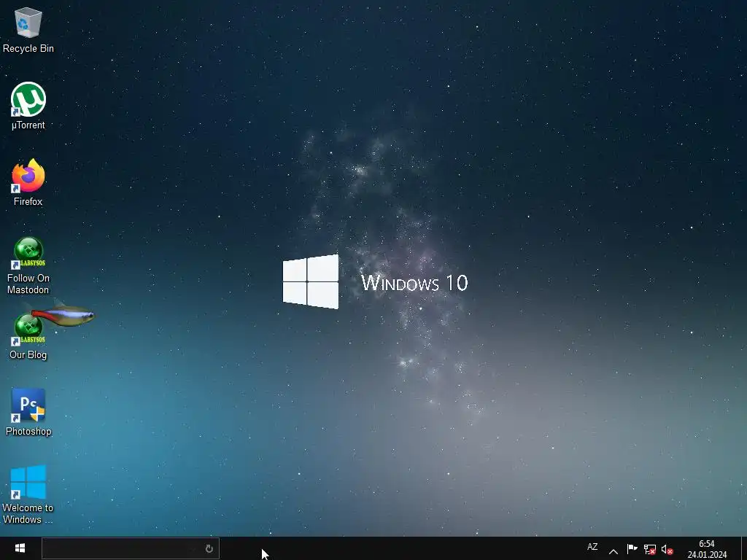Click inside the taskbar search box

(130, 548)
